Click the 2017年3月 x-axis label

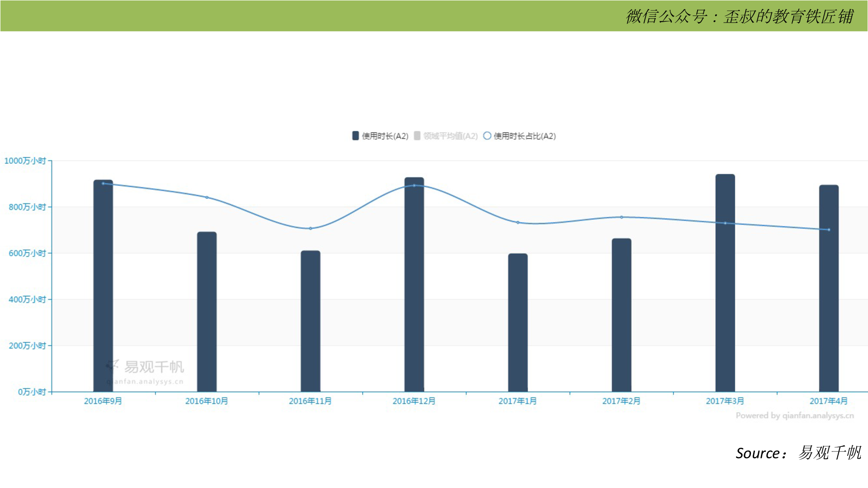point(725,401)
